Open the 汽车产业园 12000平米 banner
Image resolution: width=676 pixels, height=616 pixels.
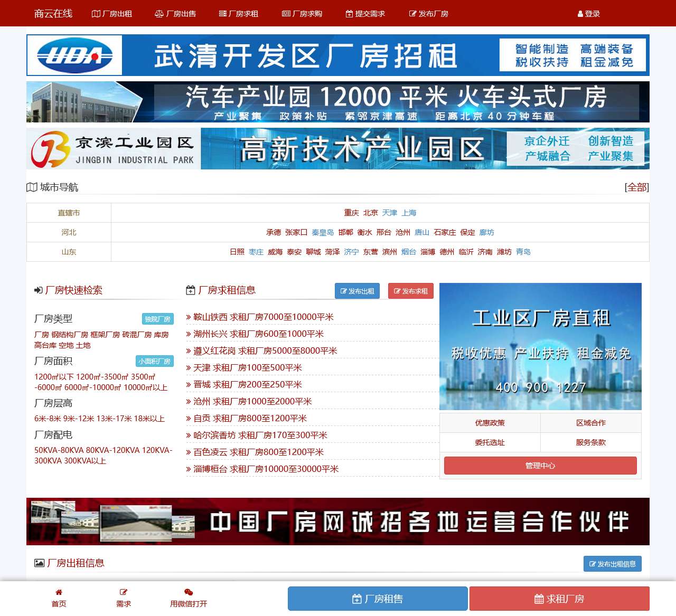(338, 102)
